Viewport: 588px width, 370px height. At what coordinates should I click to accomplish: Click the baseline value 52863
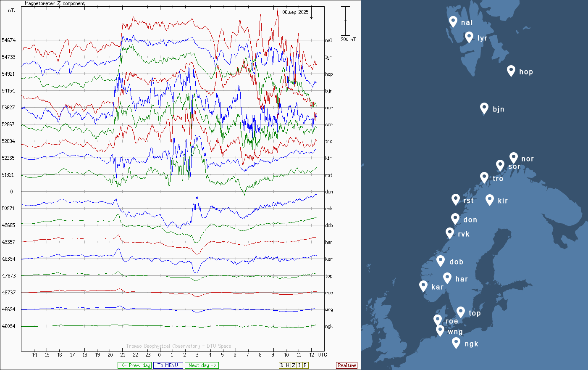(x=8, y=124)
